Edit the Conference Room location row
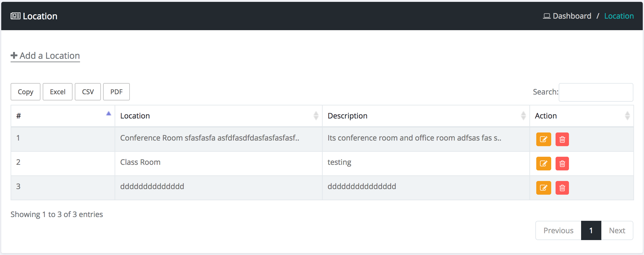This screenshot has height=255, width=644. 543,139
